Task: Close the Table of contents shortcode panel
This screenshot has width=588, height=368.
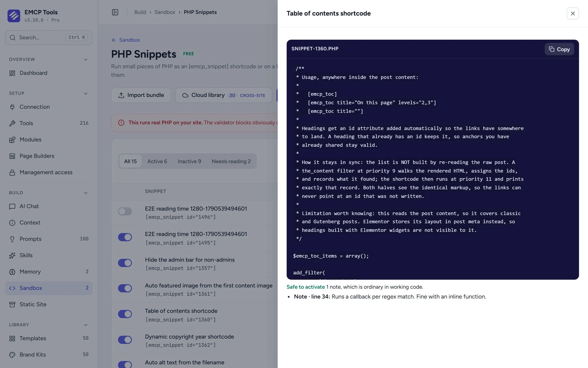Action: pos(573,13)
